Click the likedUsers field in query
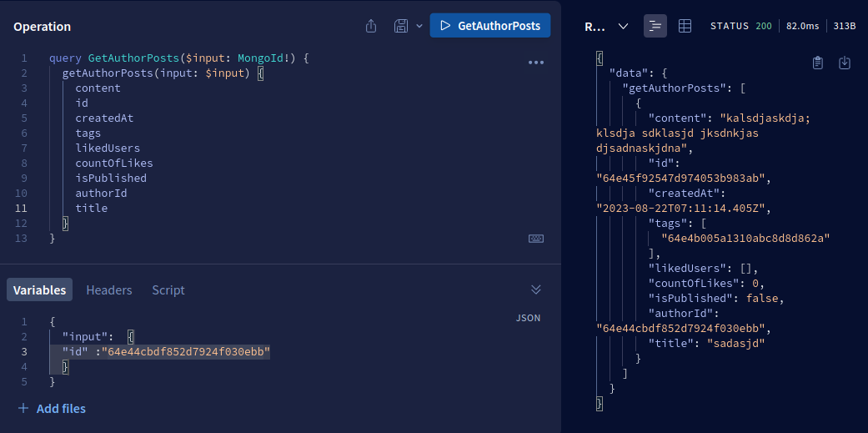Screen dimensions: 868x433 (108, 148)
